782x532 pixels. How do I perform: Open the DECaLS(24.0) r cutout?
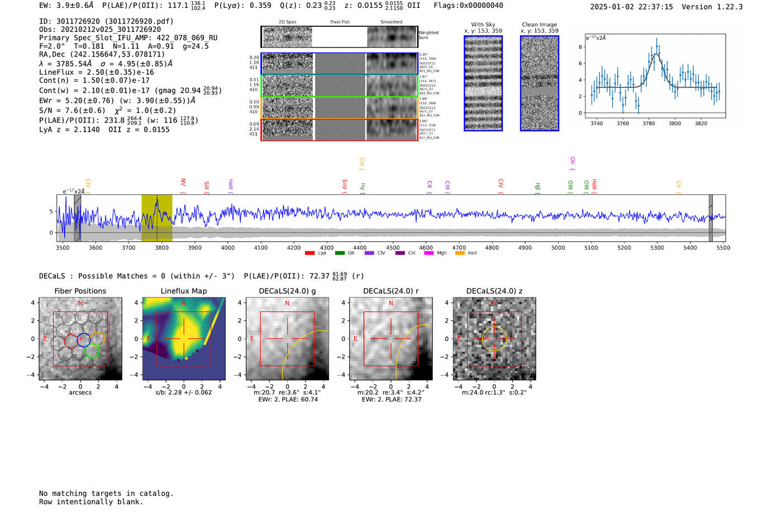coord(390,339)
